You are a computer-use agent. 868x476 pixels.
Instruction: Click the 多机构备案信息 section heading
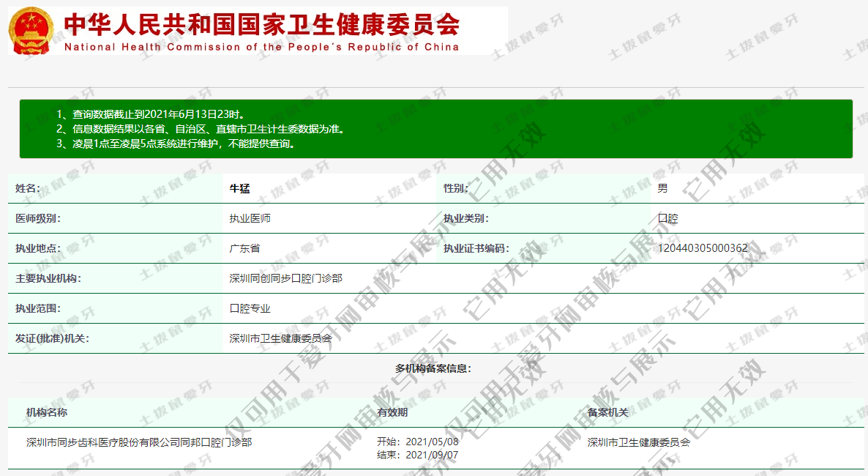coord(433,368)
